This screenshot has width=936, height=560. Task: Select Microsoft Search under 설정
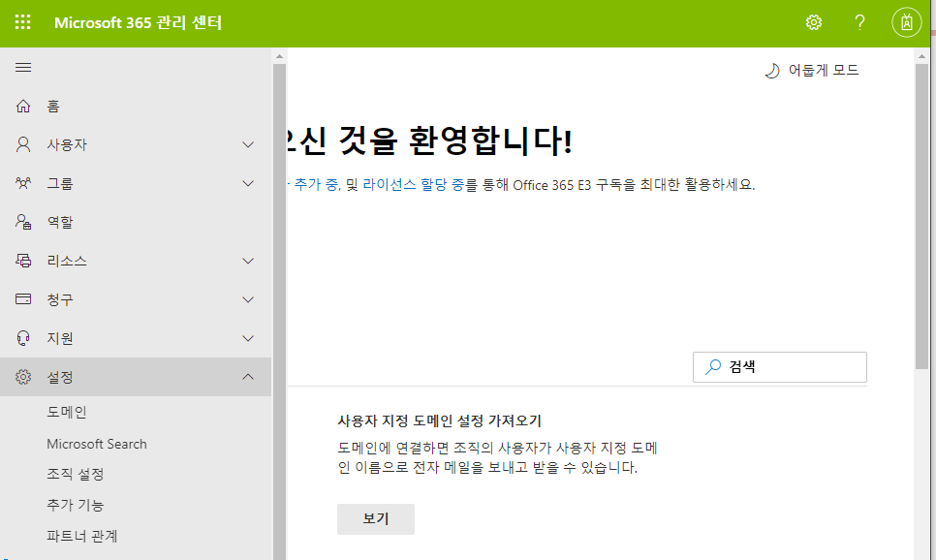coord(97,444)
